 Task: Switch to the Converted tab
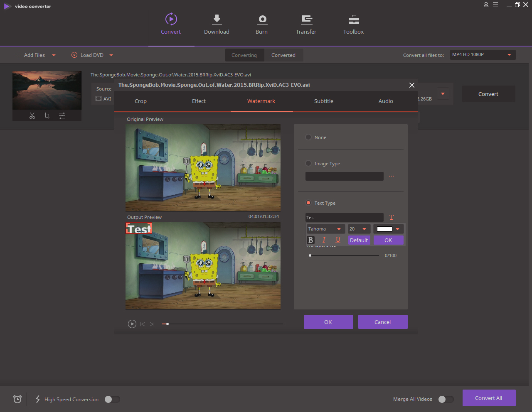pyautogui.click(x=283, y=55)
